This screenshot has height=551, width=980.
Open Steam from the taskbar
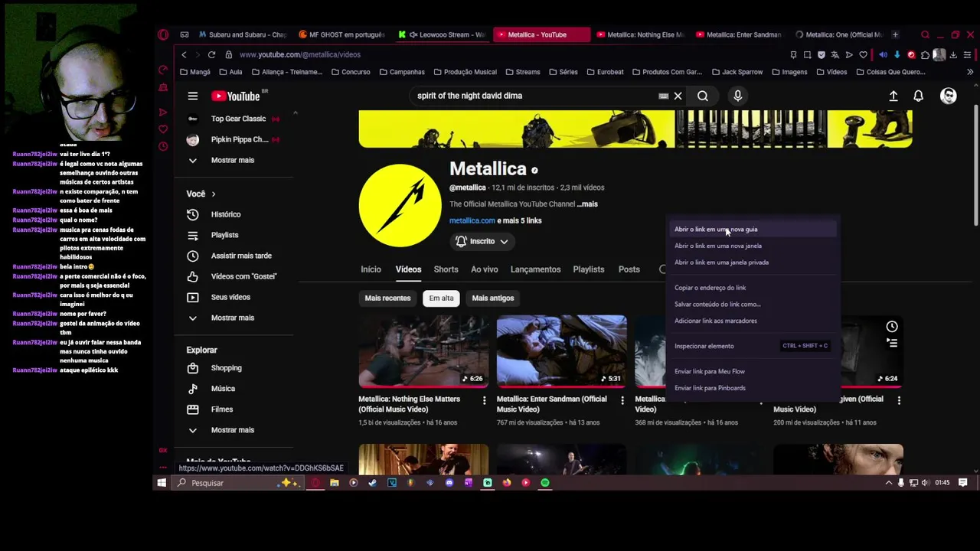372,483
